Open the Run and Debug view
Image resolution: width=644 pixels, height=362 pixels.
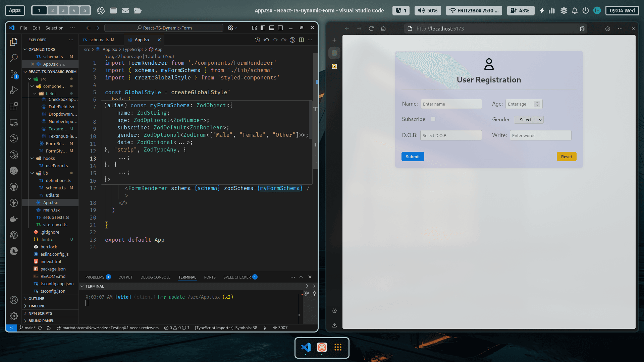[x=14, y=90]
